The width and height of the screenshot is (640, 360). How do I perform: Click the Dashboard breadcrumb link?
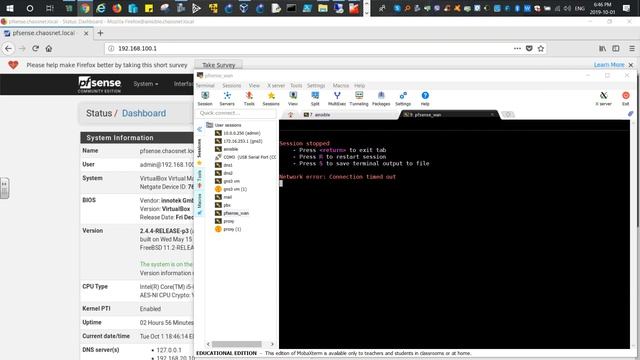[x=144, y=113]
